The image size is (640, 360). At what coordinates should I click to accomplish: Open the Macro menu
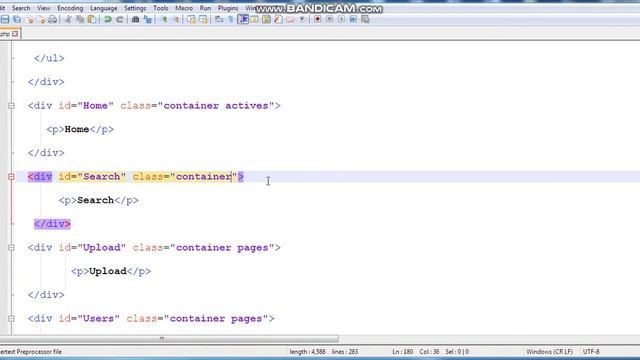(x=184, y=8)
